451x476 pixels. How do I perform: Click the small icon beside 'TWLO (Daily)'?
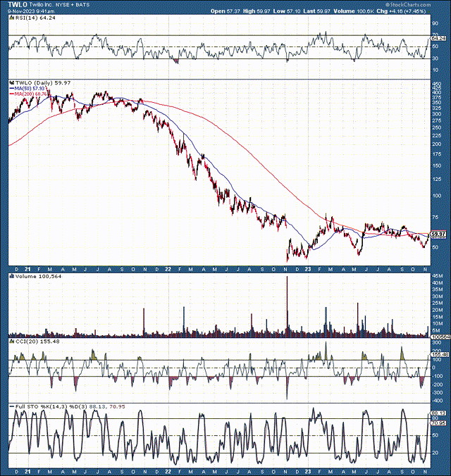click(x=12, y=82)
